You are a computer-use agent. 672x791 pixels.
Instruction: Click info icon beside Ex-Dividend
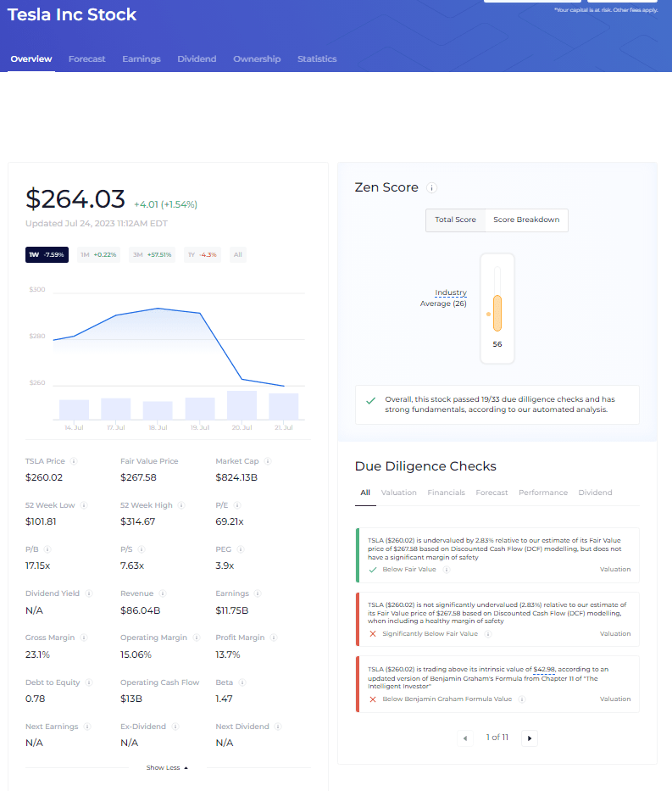[175, 727]
